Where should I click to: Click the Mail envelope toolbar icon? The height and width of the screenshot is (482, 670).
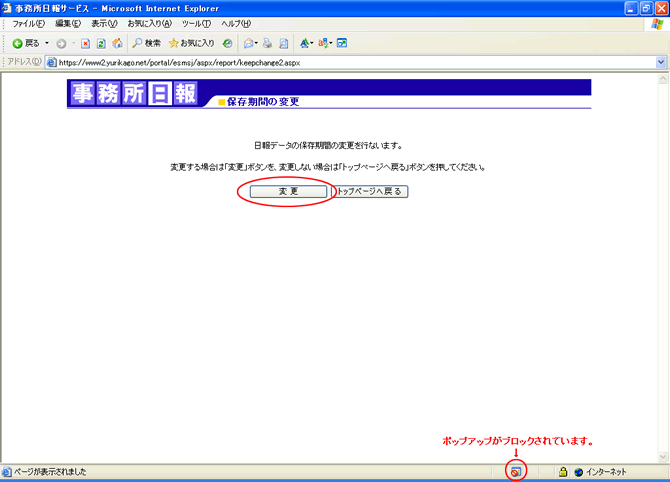tap(248, 43)
